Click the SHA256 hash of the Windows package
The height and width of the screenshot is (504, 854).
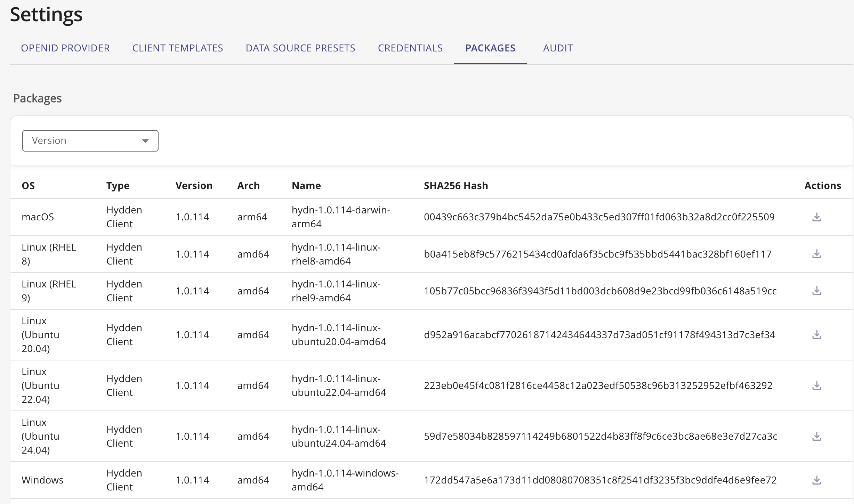pyautogui.click(x=600, y=480)
